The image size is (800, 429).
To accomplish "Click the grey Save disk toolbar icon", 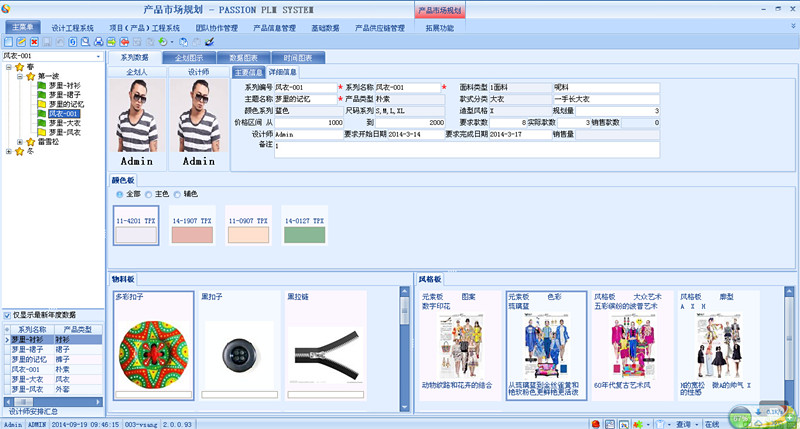I will click(47, 42).
